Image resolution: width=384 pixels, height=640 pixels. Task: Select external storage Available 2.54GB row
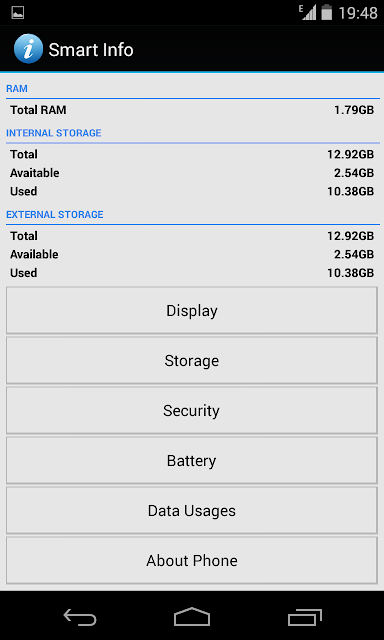click(192, 254)
